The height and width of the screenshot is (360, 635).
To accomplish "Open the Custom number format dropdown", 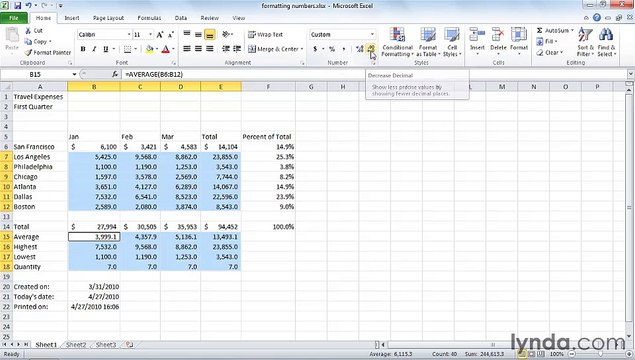I will pos(372,35).
